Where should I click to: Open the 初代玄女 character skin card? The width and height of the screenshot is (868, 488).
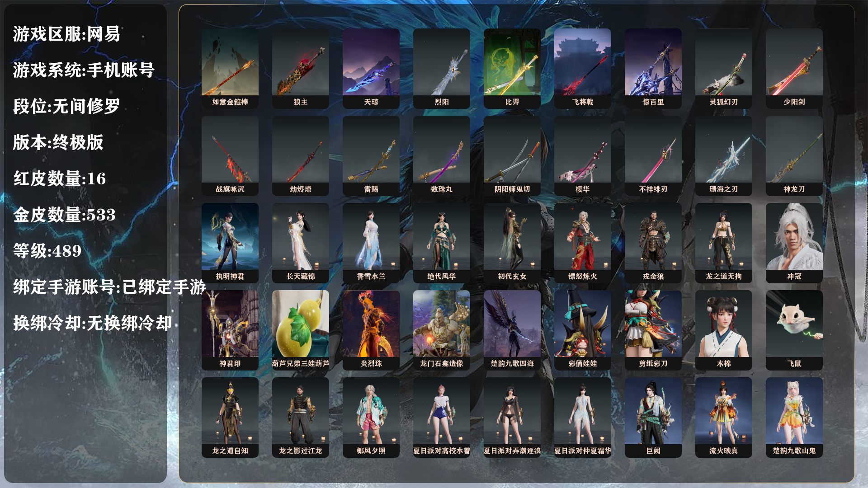pyautogui.click(x=512, y=243)
